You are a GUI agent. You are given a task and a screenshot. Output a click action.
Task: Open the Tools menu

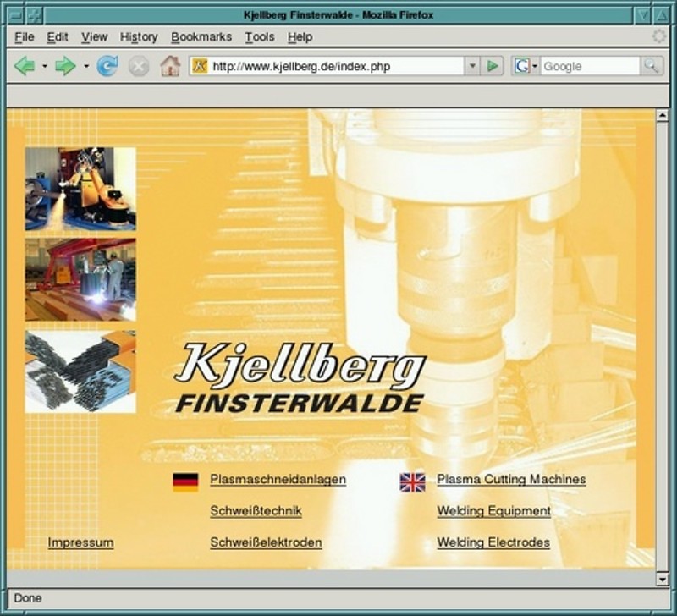(x=260, y=37)
